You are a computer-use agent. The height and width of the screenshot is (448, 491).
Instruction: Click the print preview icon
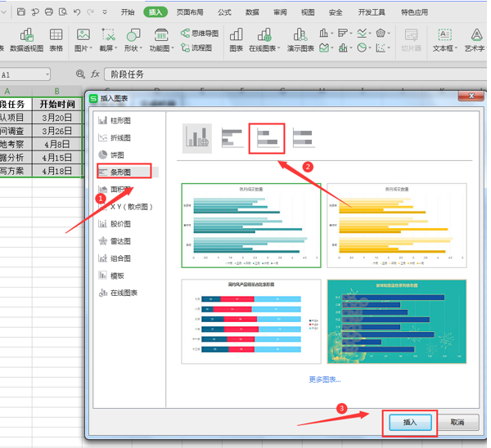[63, 12]
